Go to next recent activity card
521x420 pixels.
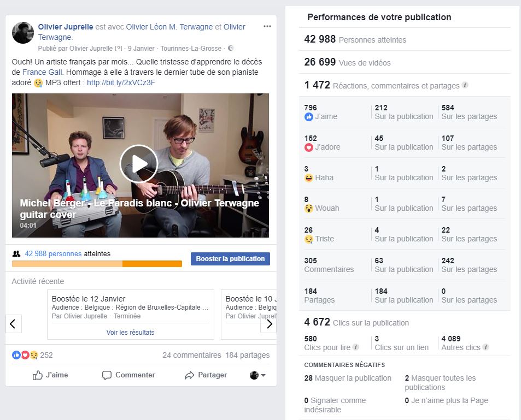268,324
